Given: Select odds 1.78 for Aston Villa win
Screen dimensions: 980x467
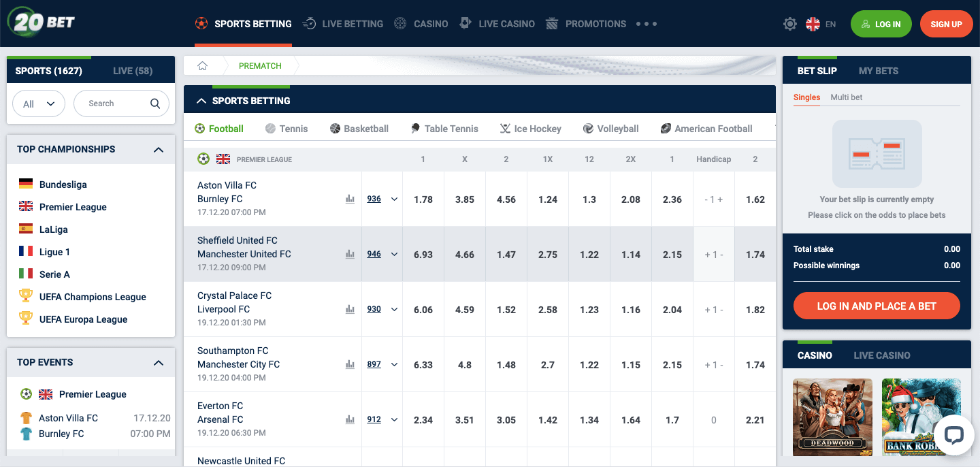Looking at the screenshot, I should tap(423, 199).
